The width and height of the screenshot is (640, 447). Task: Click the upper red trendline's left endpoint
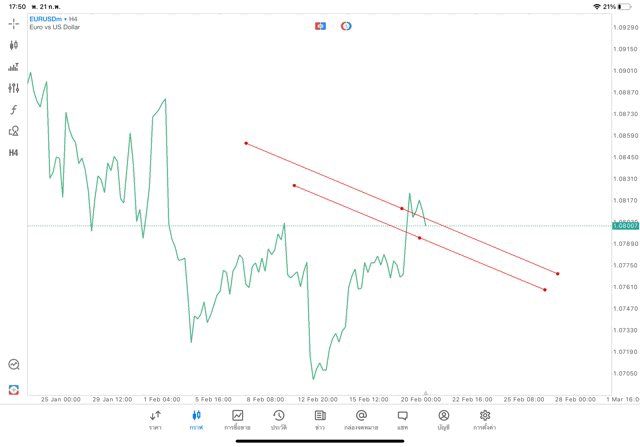tap(246, 143)
